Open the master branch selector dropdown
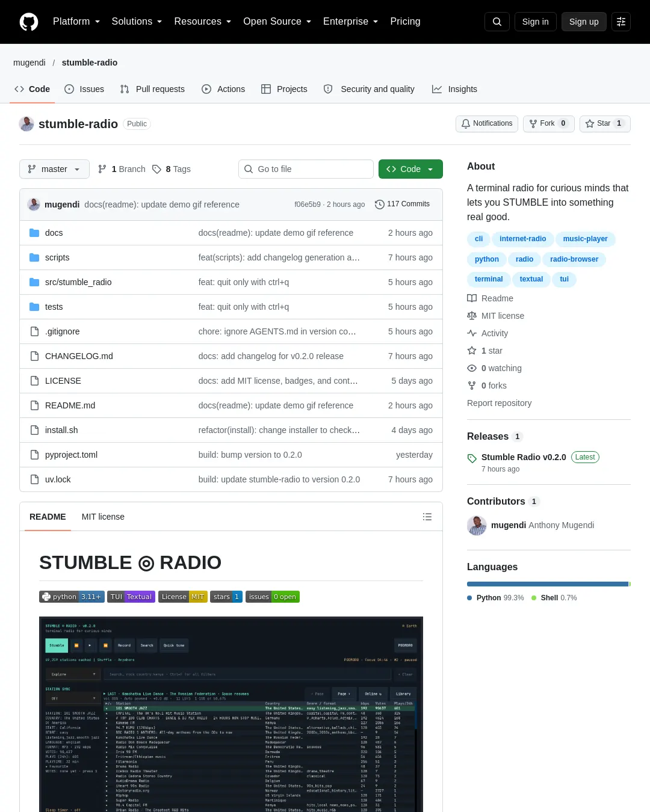 pos(54,169)
